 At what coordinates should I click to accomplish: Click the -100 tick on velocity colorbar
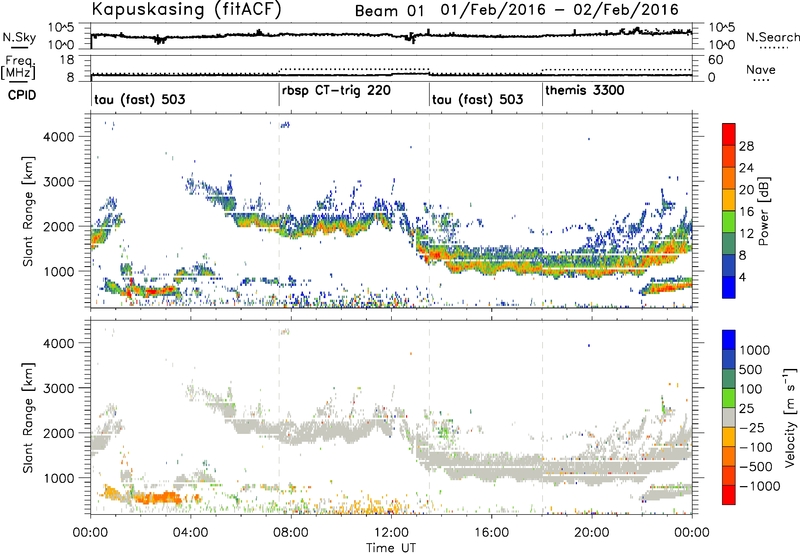pos(756,447)
